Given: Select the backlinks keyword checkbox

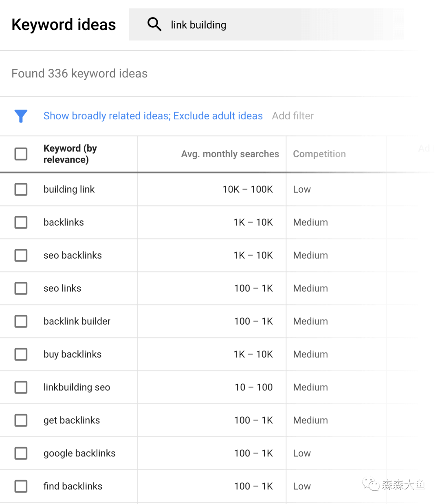Looking at the screenshot, I should click(21, 222).
